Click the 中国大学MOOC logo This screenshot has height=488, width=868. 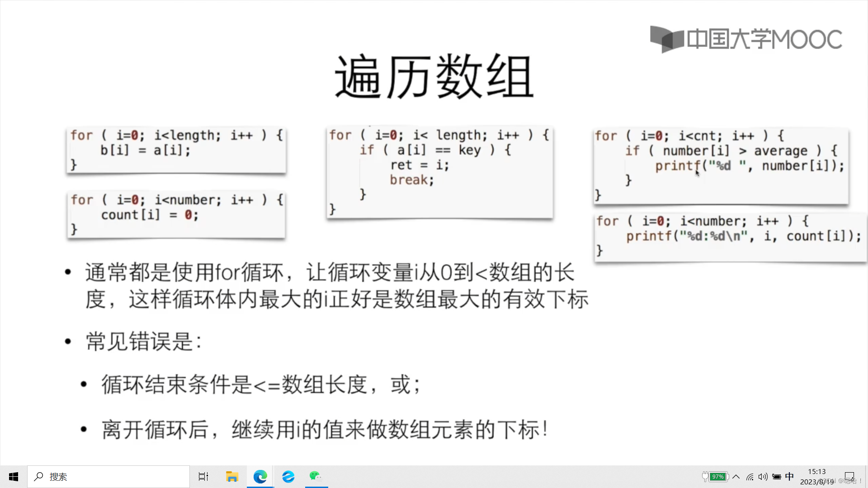(x=746, y=39)
